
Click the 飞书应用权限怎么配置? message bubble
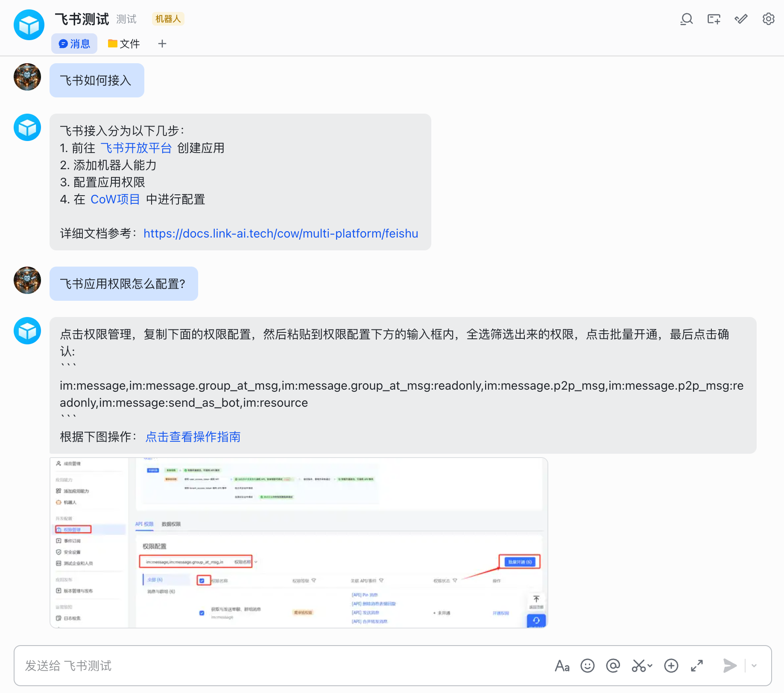[x=124, y=284]
